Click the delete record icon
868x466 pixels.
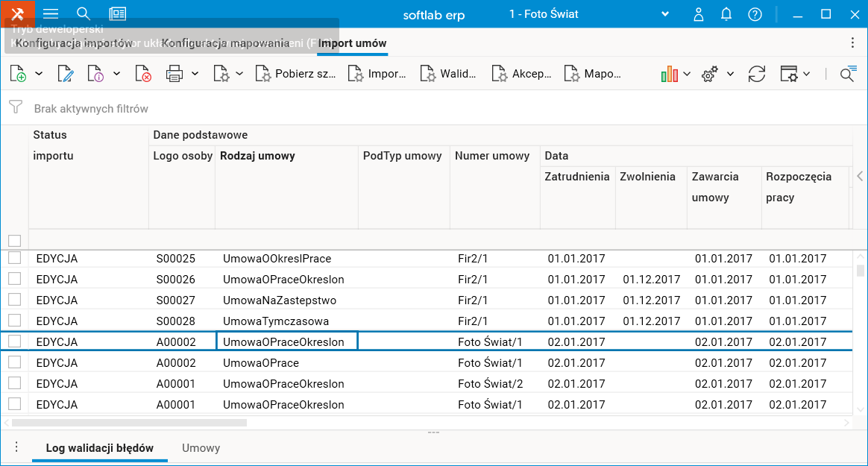(143, 74)
